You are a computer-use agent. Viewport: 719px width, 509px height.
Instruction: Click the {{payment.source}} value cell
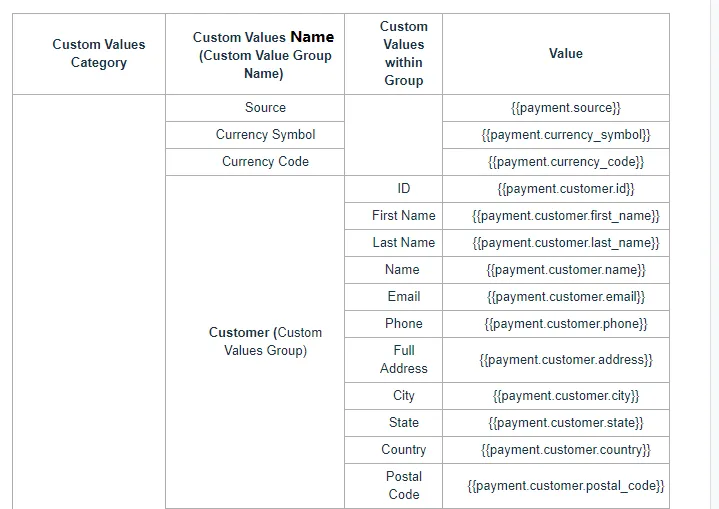(565, 107)
